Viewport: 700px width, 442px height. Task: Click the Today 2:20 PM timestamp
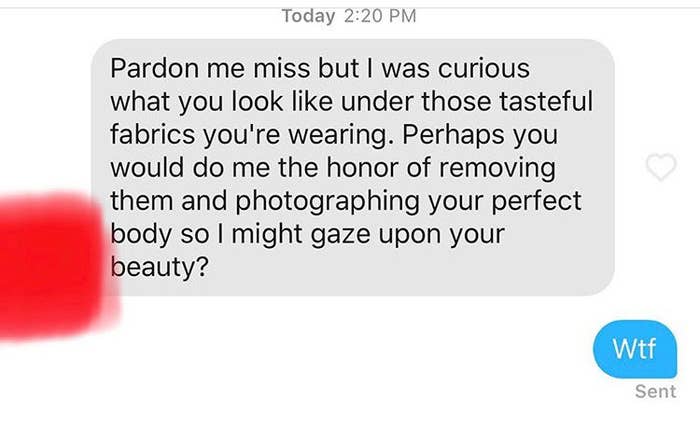click(349, 16)
